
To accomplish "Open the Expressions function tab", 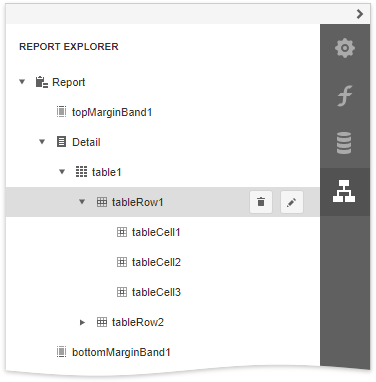I will 345,96.
